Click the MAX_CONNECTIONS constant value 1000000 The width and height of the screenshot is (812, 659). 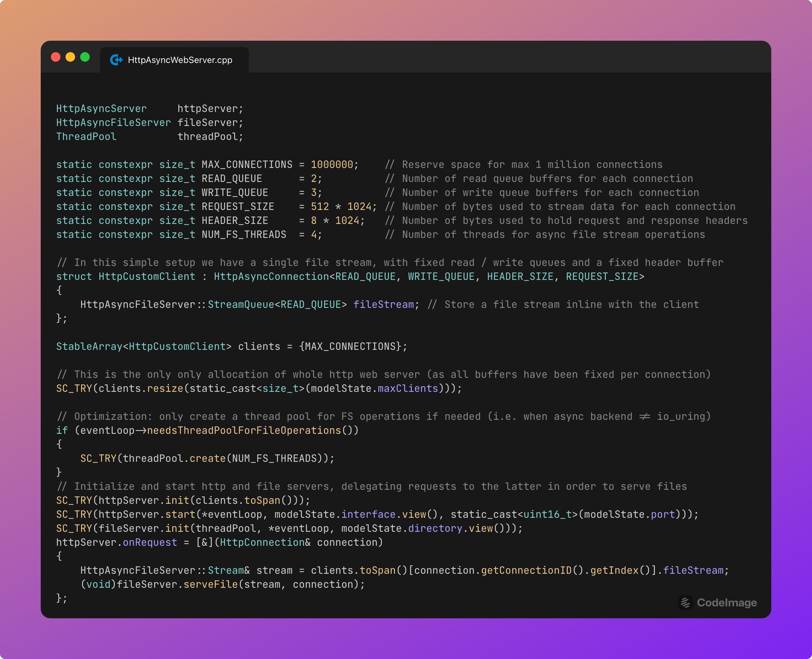coord(332,164)
